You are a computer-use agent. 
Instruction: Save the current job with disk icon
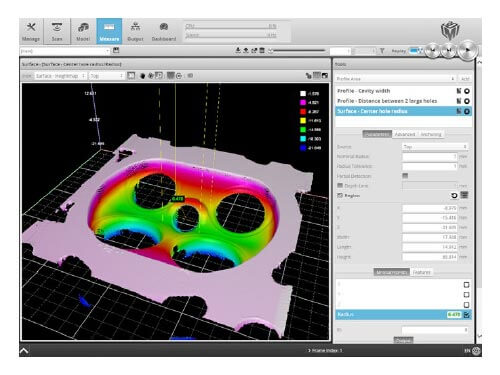(x=116, y=50)
